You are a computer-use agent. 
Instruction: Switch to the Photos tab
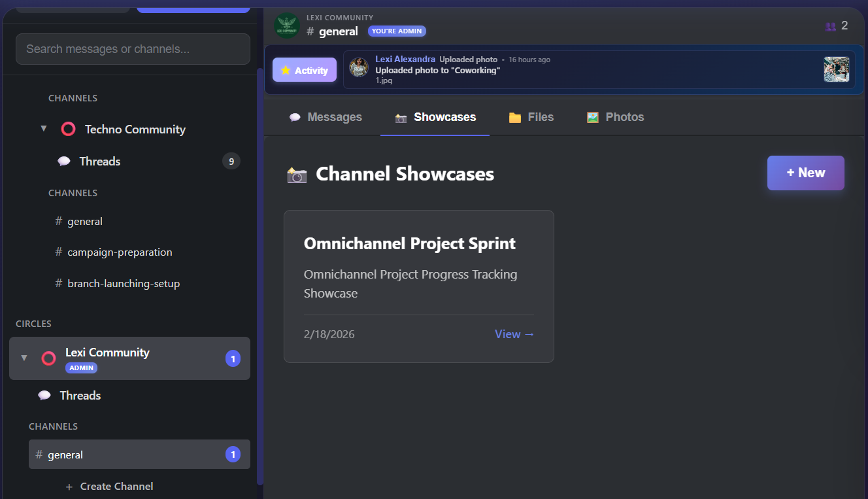[x=614, y=116]
